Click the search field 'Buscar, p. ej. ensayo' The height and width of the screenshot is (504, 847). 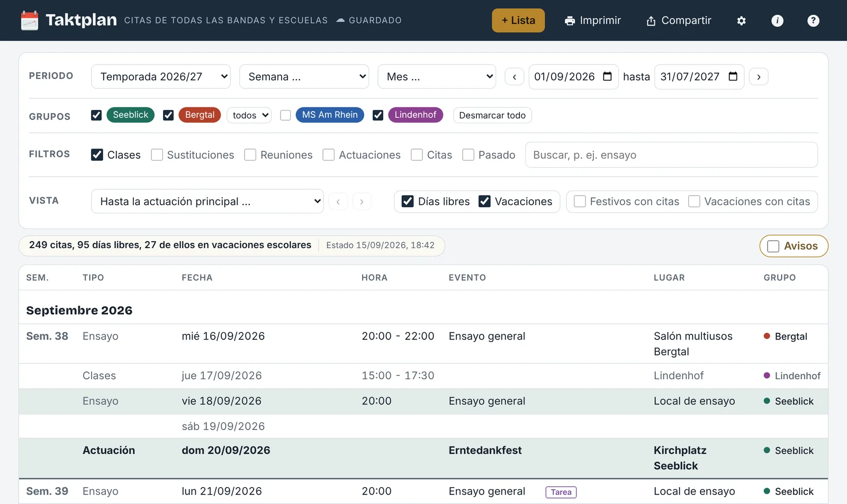coord(671,155)
